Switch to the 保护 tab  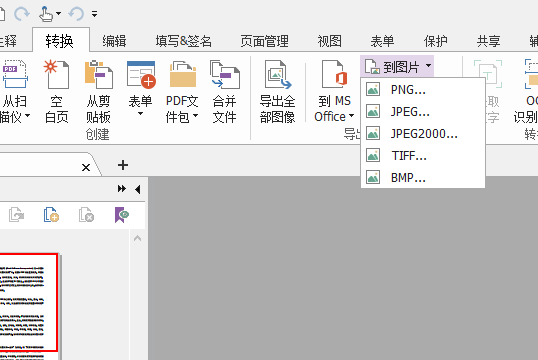point(435,41)
